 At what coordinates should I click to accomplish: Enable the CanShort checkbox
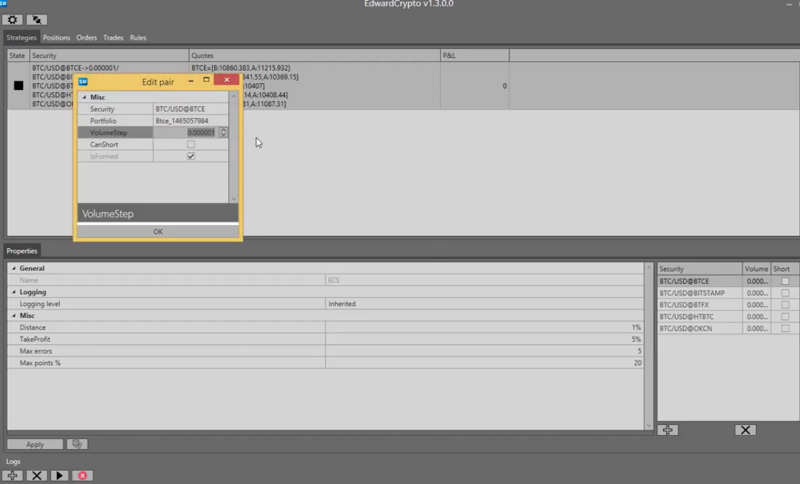point(190,144)
